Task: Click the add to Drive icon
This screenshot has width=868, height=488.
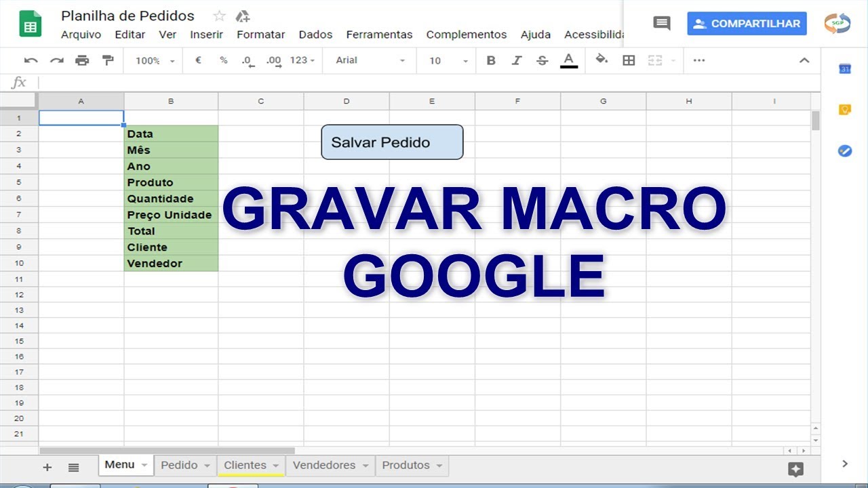Action: pos(242,16)
